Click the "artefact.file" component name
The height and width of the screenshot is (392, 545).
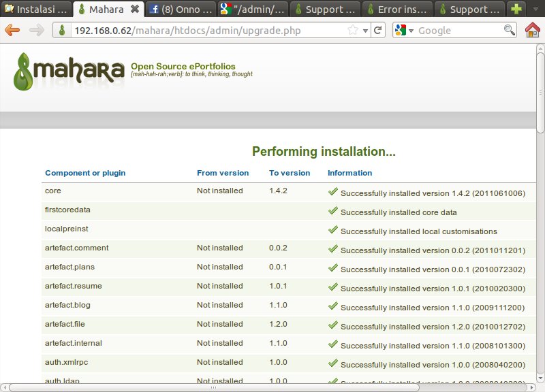pyautogui.click(x=65, y=325)
